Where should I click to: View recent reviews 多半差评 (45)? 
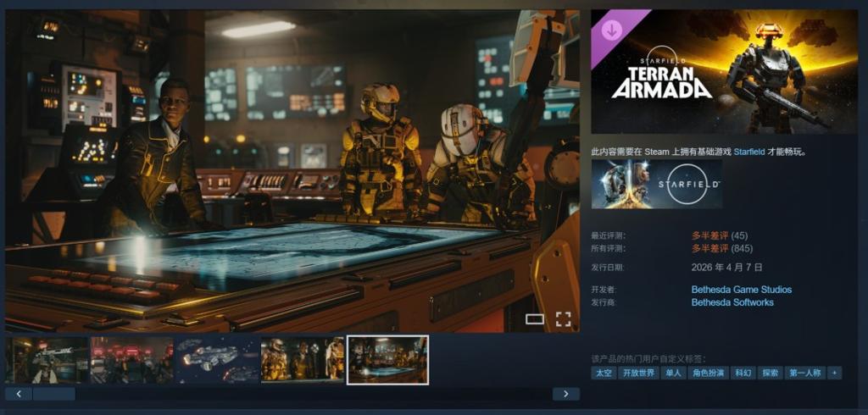pyautogui.click(x=720, y=235)
